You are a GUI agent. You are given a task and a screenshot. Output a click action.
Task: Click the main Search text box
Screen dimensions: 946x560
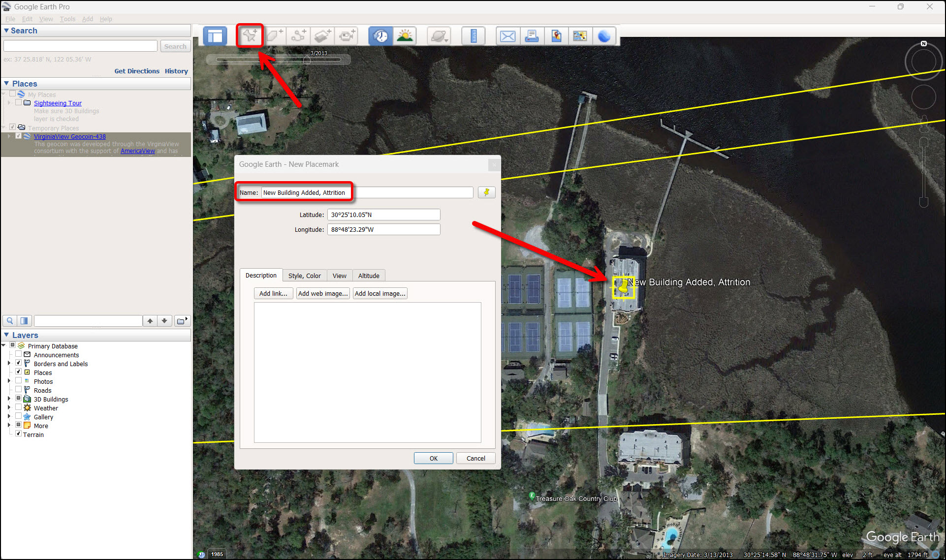pyautogui.click(x=80, y=46)
